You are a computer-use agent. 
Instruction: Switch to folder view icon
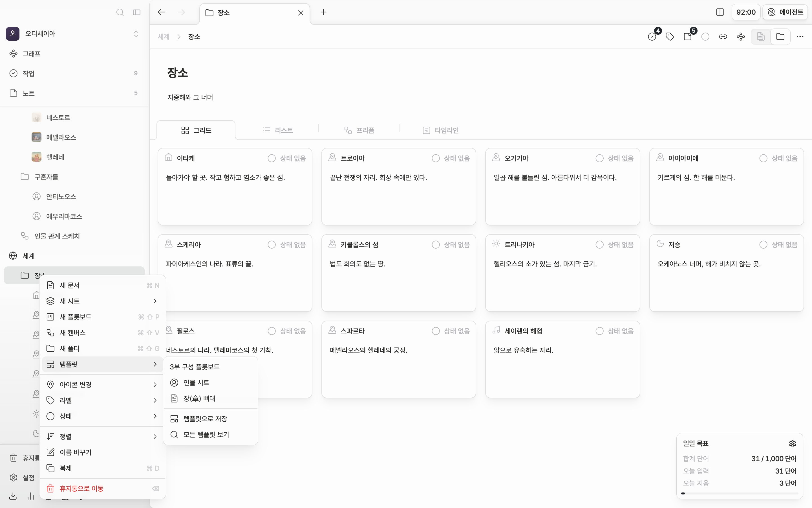point(780,37)
